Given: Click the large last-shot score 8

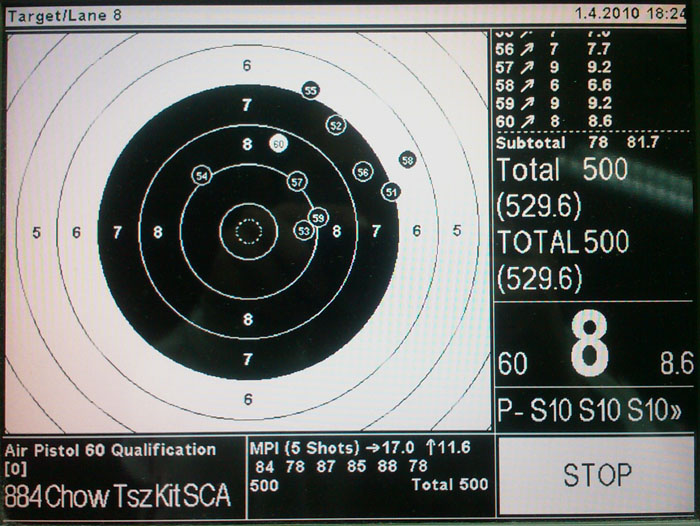Looking at the screenshot, I should click(589, 343).
